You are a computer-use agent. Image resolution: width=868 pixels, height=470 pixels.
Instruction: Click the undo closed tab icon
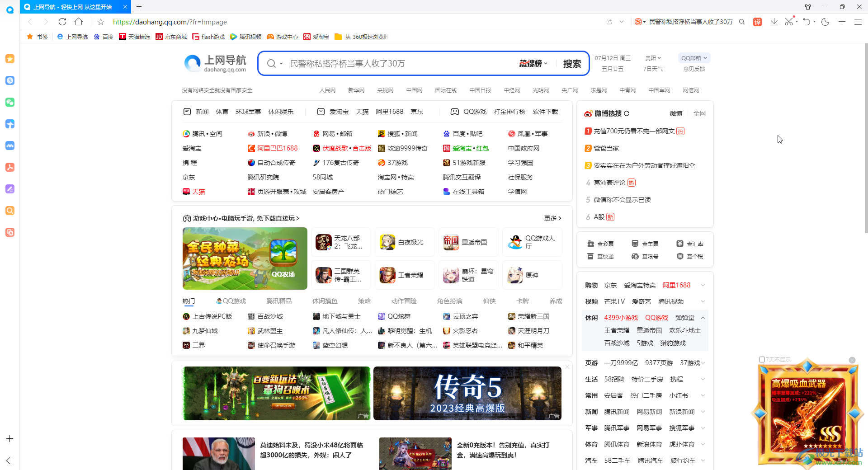(x=807, y=22)
